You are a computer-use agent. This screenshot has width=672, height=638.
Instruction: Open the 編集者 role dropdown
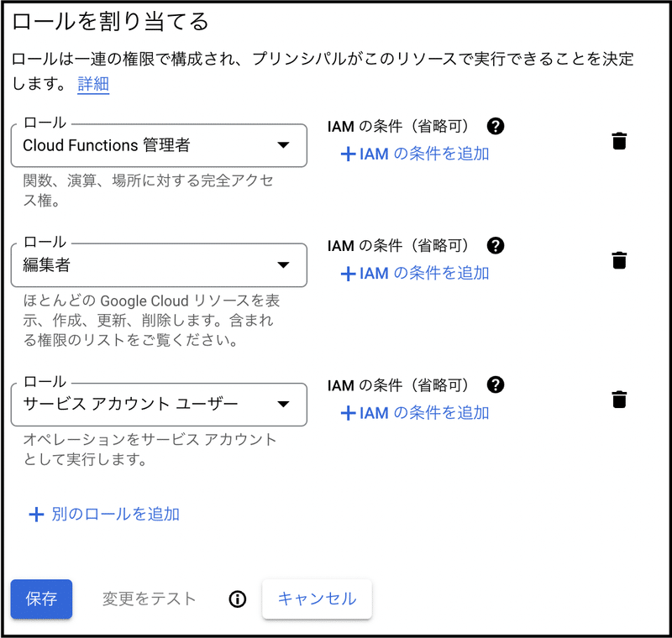[159, 265]
